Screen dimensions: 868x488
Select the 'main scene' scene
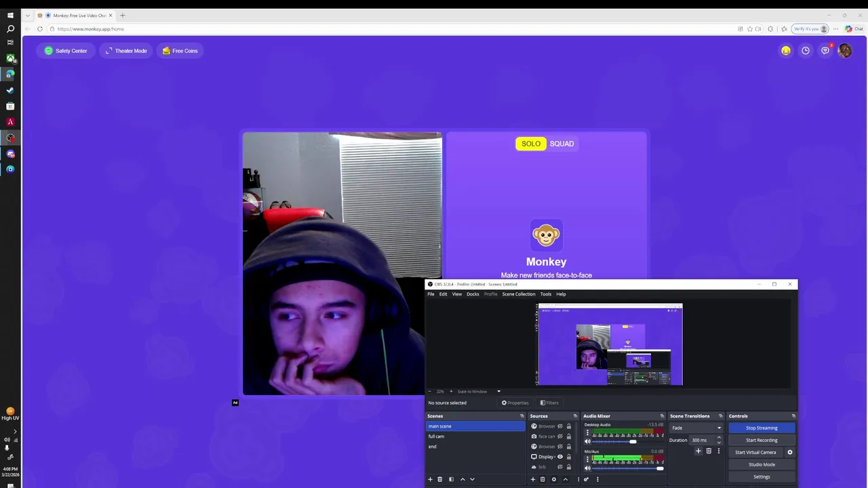[475, 426]
